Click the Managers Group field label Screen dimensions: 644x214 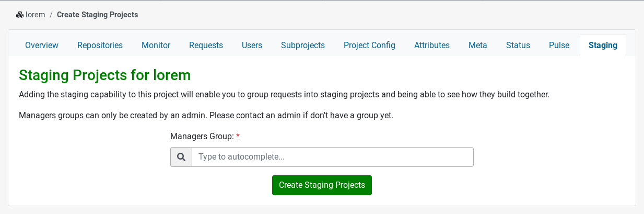[x=202, y=137]
